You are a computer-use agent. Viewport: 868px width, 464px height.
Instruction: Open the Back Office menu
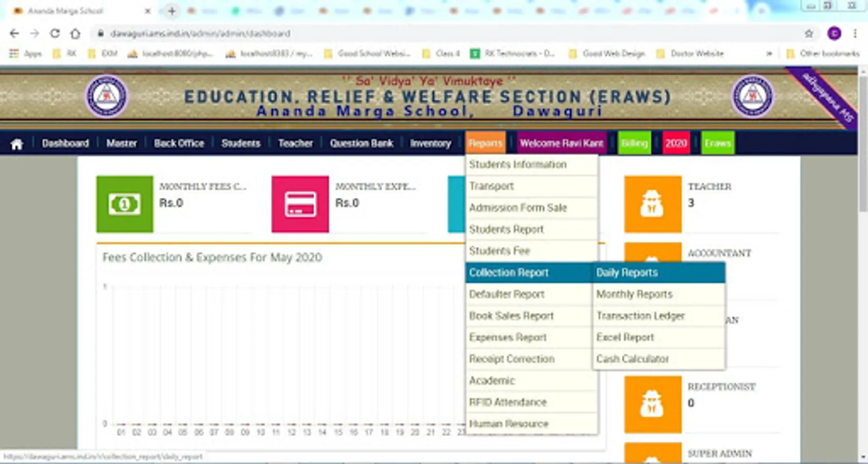coord(179,143)
